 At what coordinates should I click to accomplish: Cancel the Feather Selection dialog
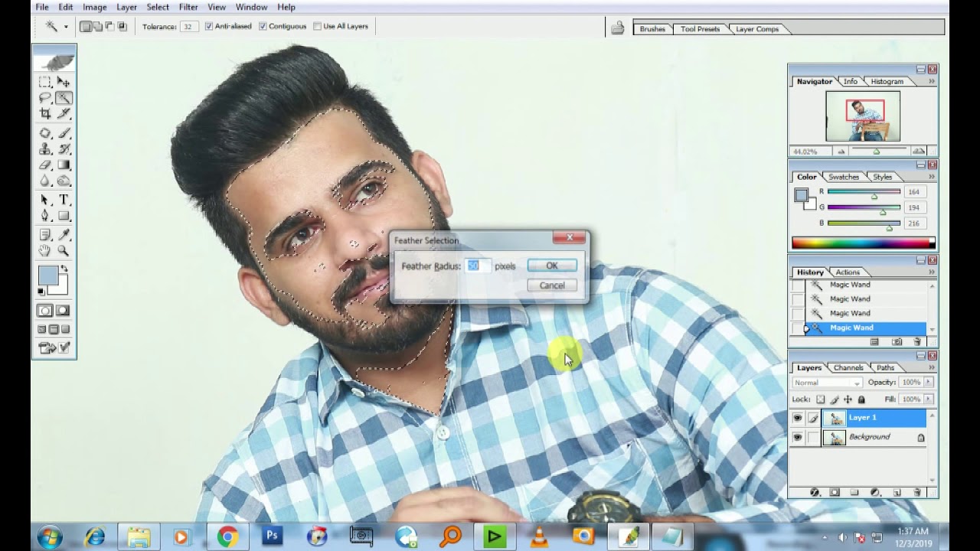click(552, 285)
